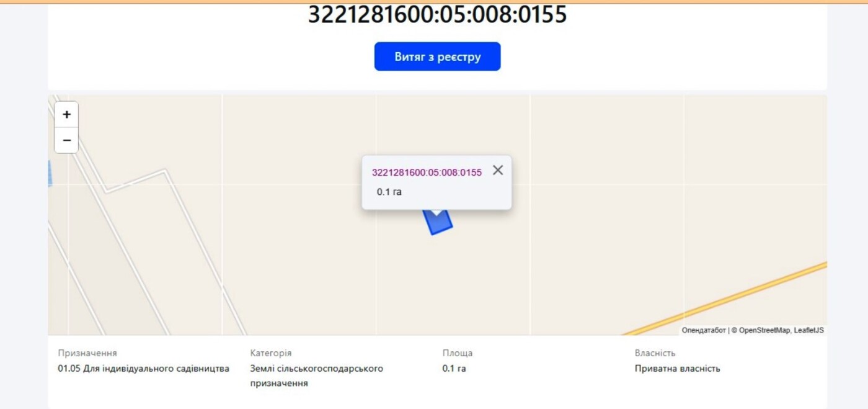Click the Витяг з реєстру button
The width and height of the screenshot is (868, 409).
pyautogui.click(x=437, y=56)
